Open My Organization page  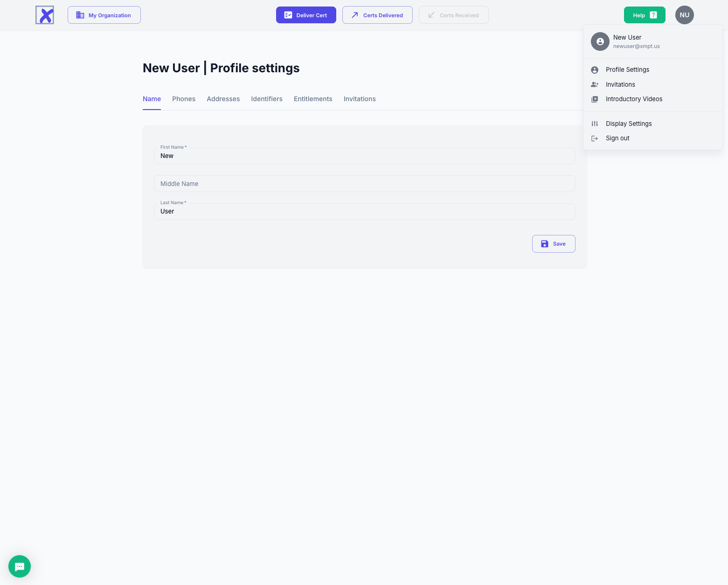point(104,15)
